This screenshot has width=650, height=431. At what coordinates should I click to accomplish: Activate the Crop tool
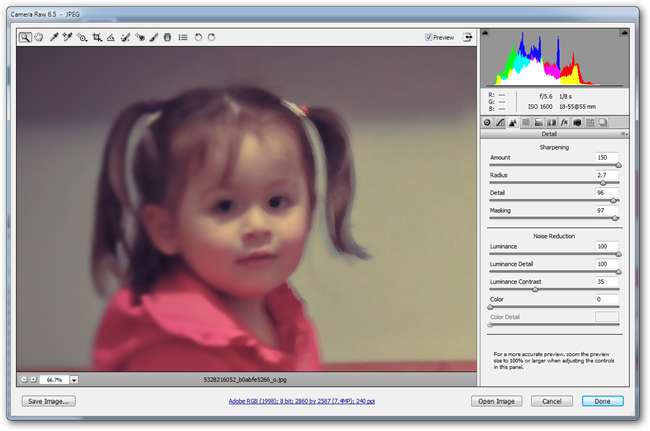click(x=97, y=37)
